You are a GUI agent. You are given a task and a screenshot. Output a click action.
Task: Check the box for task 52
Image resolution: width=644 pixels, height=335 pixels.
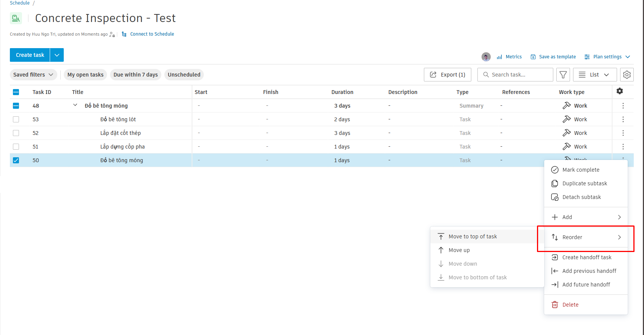click(16, 133)
